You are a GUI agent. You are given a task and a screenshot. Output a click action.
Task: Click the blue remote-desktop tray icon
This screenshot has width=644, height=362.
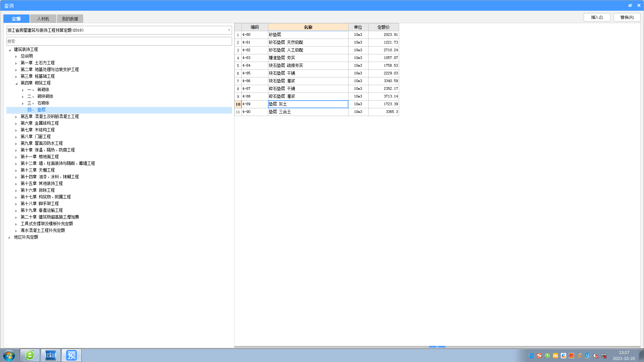pos(588,356)
